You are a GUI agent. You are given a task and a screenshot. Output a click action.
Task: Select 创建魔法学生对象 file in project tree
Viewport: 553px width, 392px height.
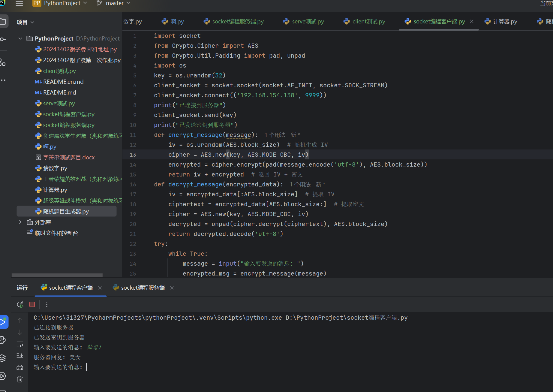pyautogui.click(x=79, y=136)
